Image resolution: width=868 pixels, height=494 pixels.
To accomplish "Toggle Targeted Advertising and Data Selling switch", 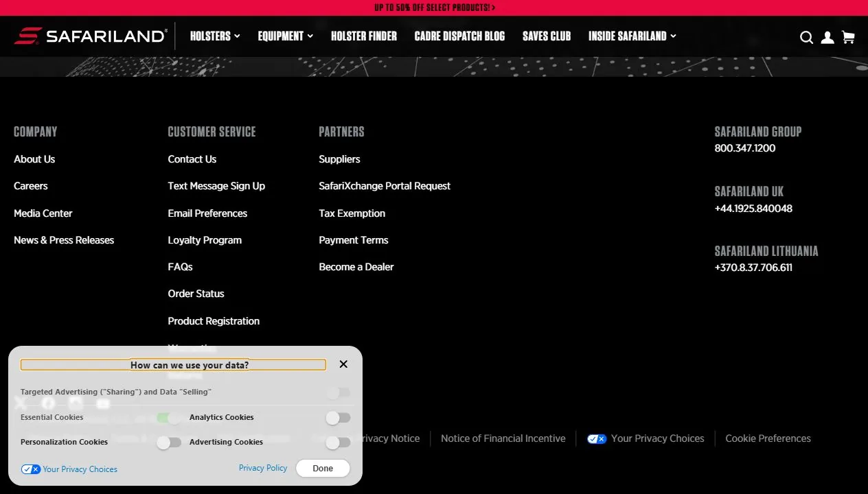I will pos(338,392).
